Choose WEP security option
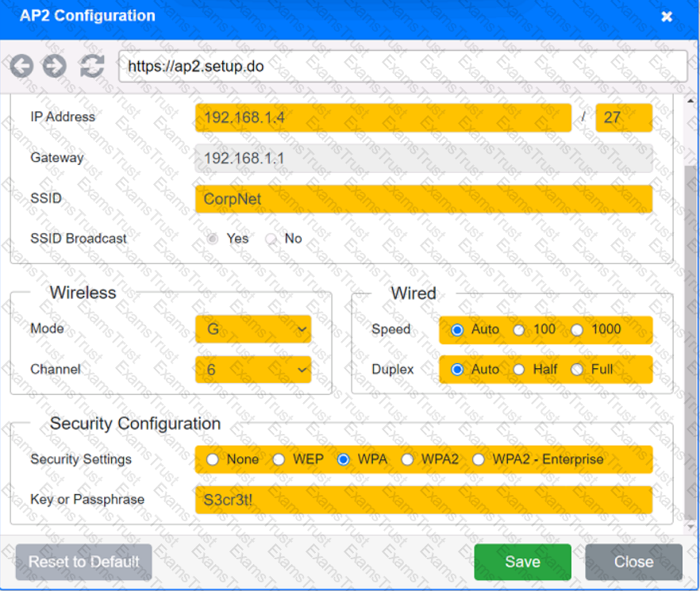The width and height of the screenshot is (700, 591). point(279,459)
